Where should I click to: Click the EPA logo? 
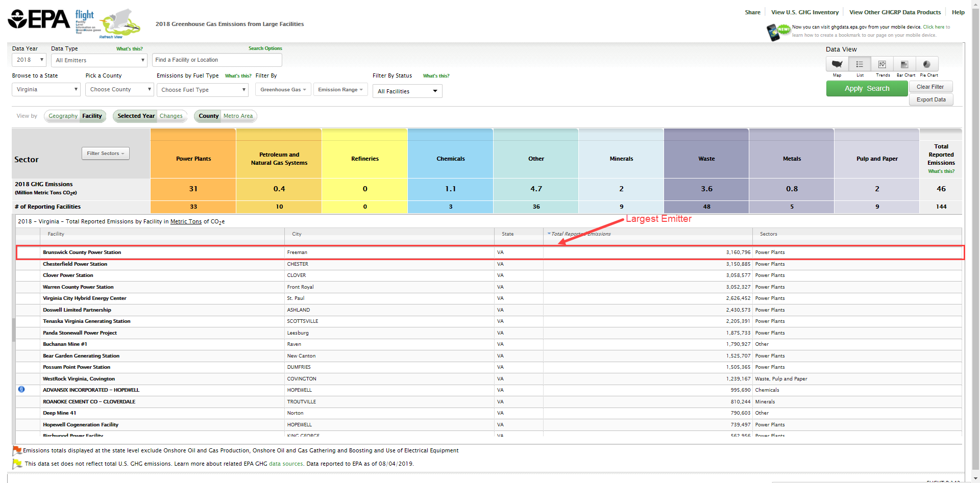click(x=39, y=19)
